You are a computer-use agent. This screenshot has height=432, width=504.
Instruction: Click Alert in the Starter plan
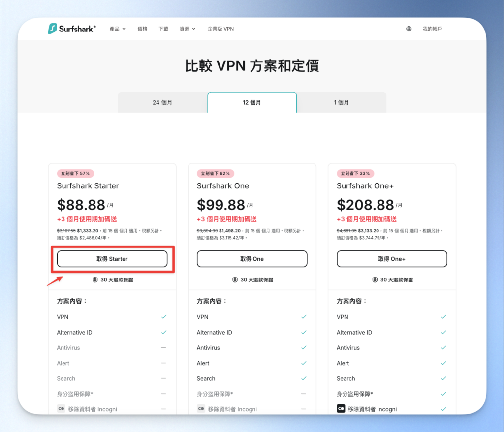[63, 363]
